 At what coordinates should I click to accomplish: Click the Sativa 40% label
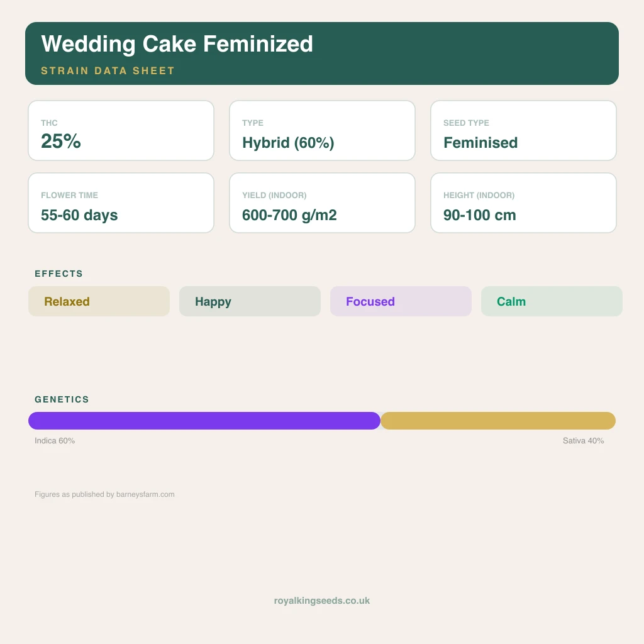click(x=583, y=441)
